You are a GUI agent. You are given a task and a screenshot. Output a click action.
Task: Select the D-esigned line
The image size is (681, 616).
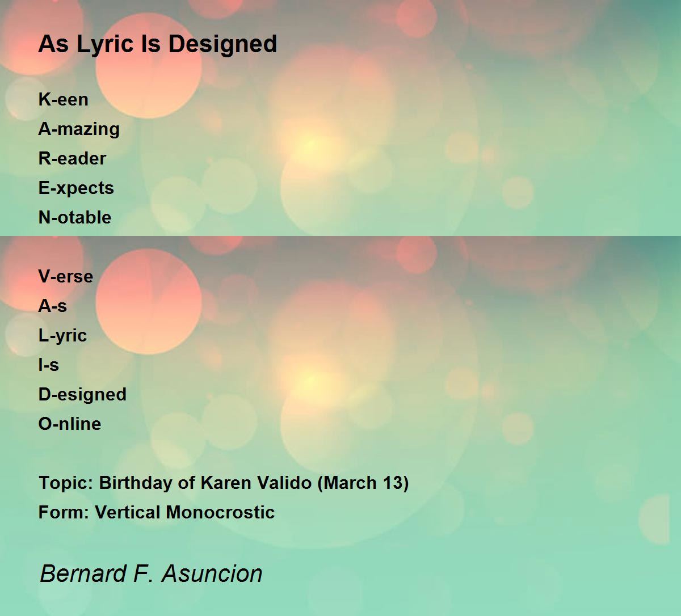pos(82,395)
